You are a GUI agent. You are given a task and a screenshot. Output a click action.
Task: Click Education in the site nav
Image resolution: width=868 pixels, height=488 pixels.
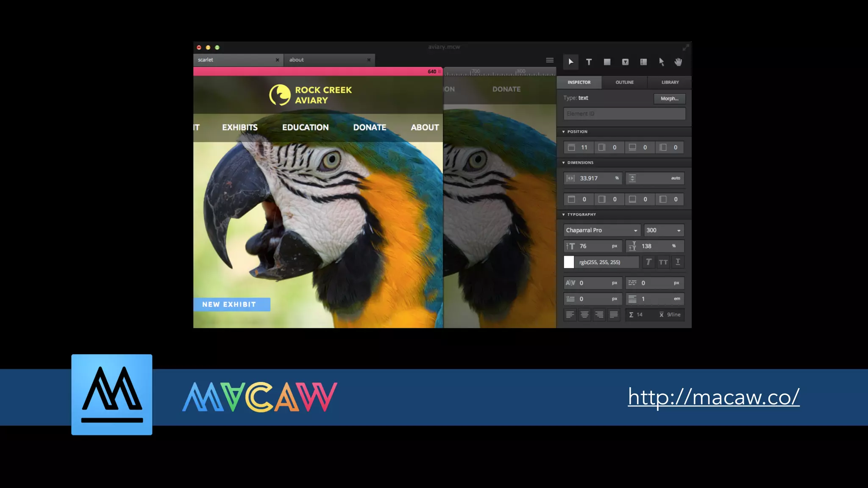pos(305,128)
